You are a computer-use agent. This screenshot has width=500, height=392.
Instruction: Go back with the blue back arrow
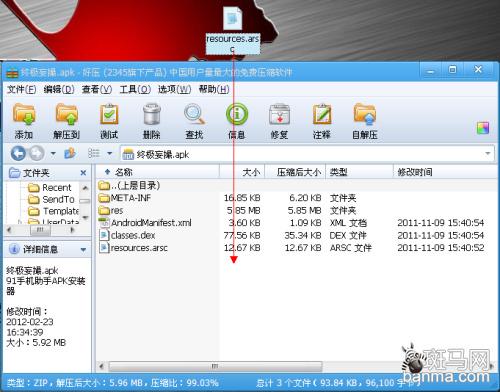[x=18, y=153]
